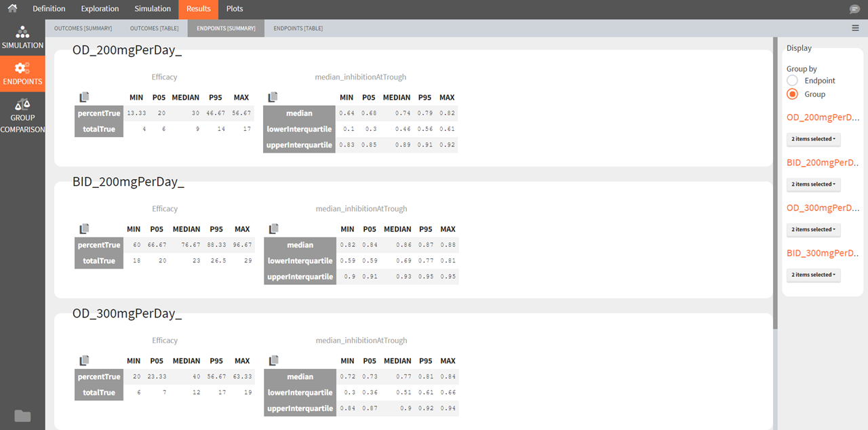Copy the OD_300mgPerDay Efficacy table
Screen dimensions: 868x430
pos(84,361)
